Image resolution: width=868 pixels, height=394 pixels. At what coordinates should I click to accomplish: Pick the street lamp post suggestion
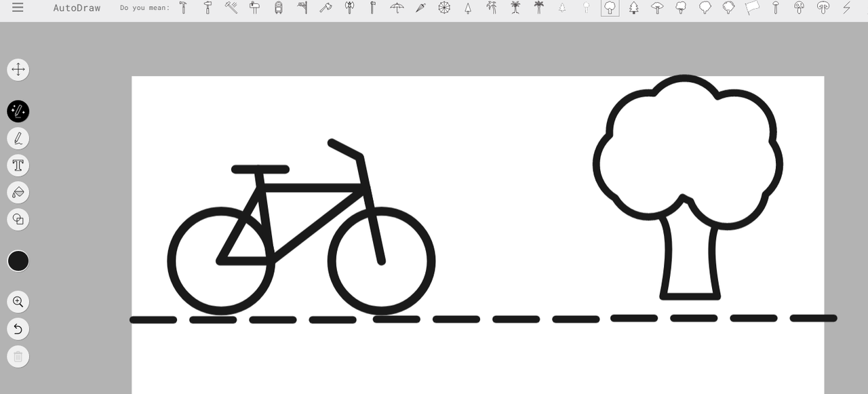pyautogui.click(x=302, y=7)
